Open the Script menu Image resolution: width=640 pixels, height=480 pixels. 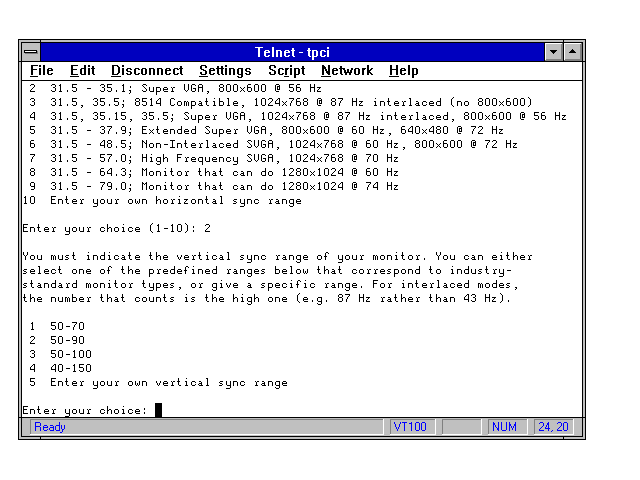(x=286, y=71)
